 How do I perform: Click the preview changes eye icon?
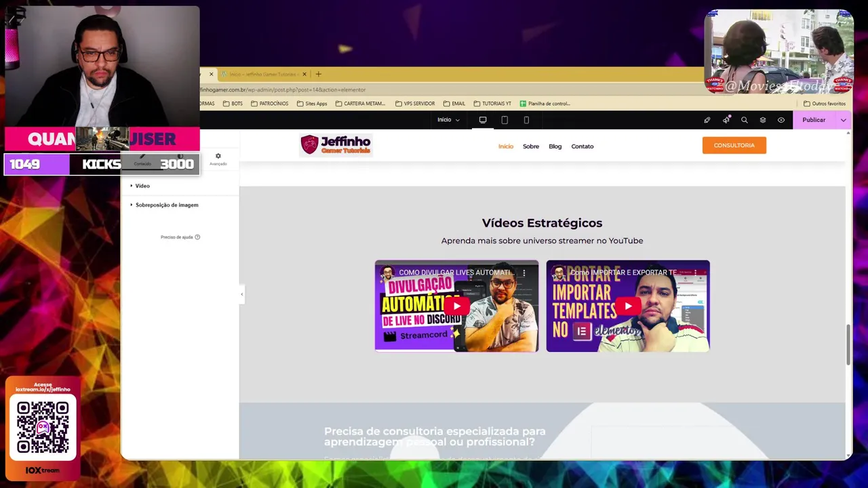pos(781,120)
